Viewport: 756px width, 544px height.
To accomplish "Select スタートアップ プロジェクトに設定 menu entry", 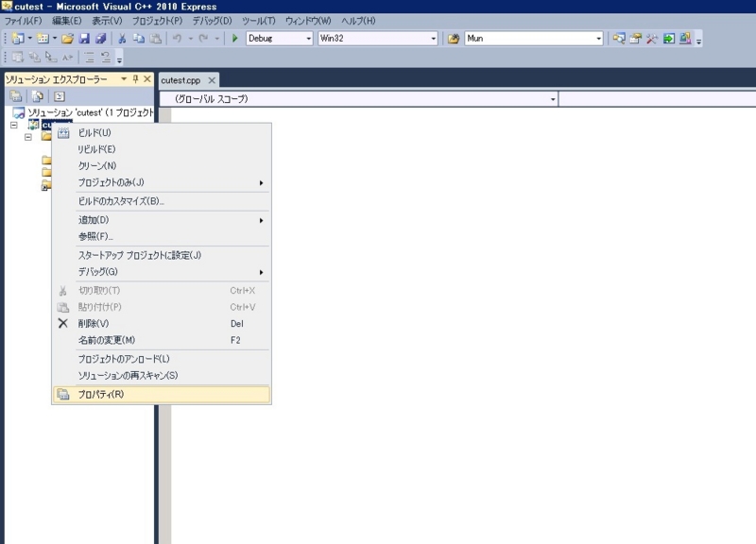I will tap(161, 255).
